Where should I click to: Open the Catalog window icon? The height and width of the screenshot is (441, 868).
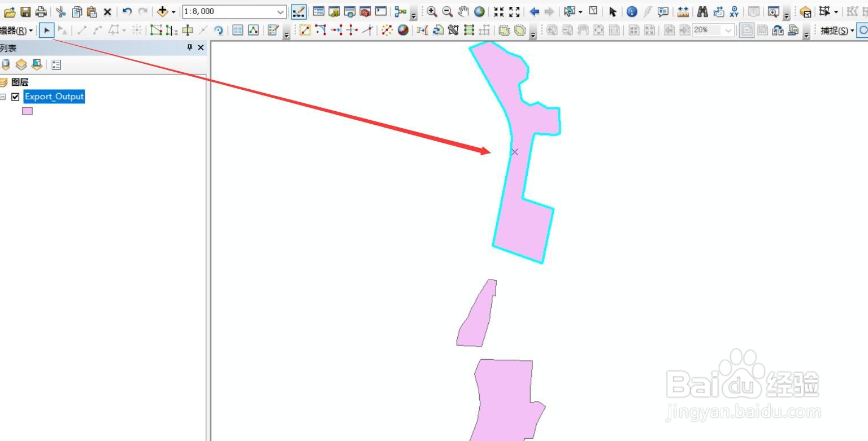click(334, 11)
